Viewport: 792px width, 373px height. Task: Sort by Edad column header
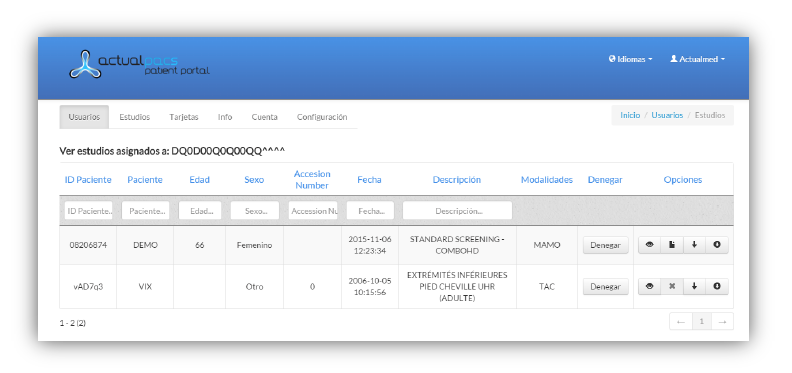200,180
